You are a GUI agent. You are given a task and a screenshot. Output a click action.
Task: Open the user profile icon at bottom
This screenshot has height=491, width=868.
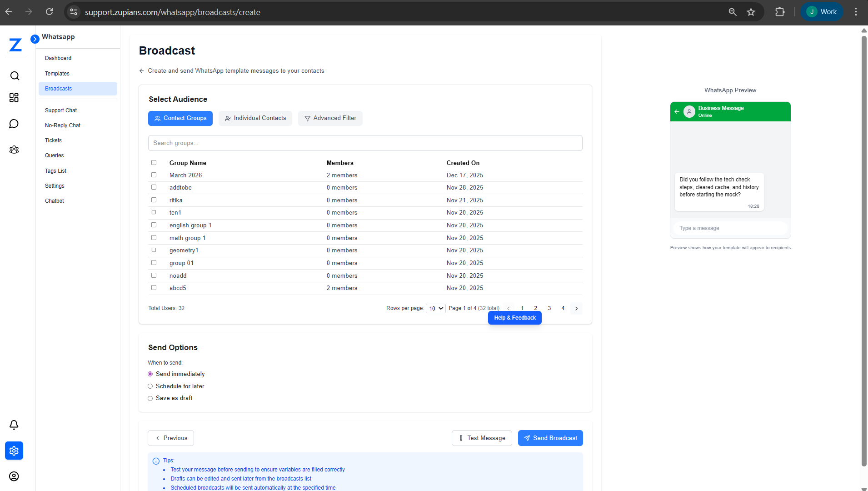(14, 476)
